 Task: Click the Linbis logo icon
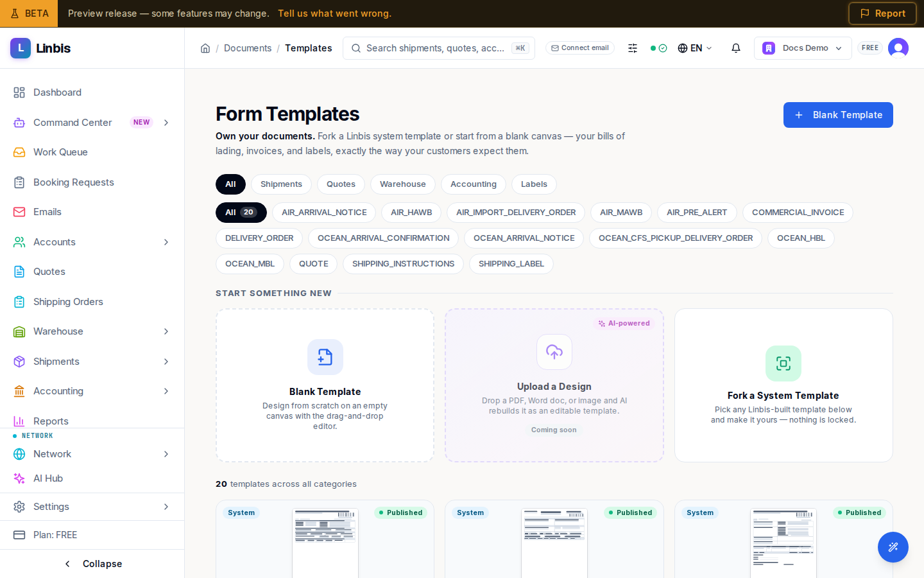tap(21, 48)
